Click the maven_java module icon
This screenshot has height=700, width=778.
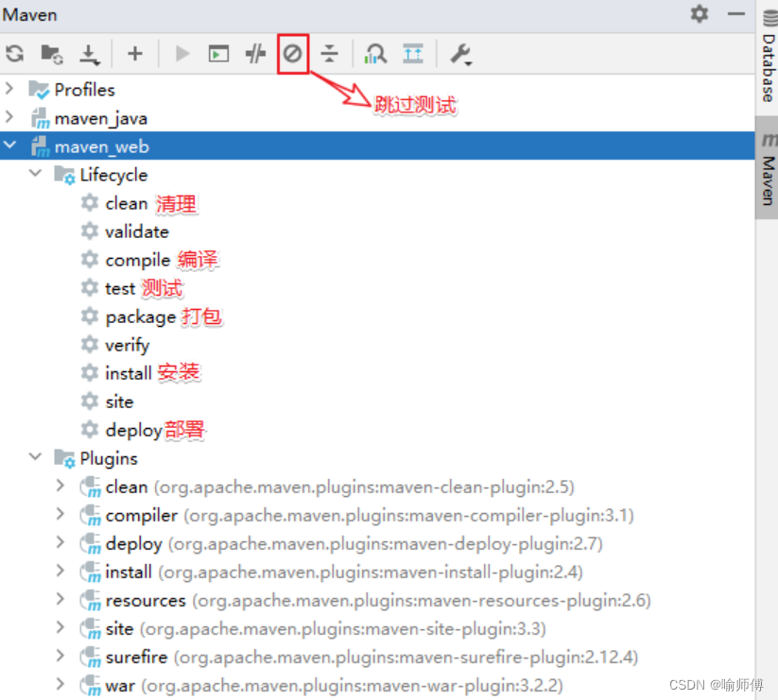click(41, 118)
